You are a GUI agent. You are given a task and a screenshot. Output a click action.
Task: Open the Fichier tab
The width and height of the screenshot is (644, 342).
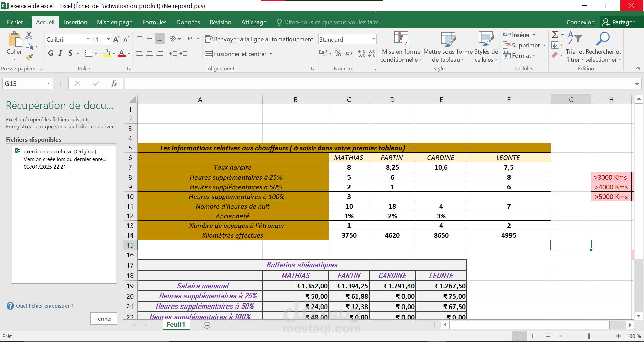15,22
